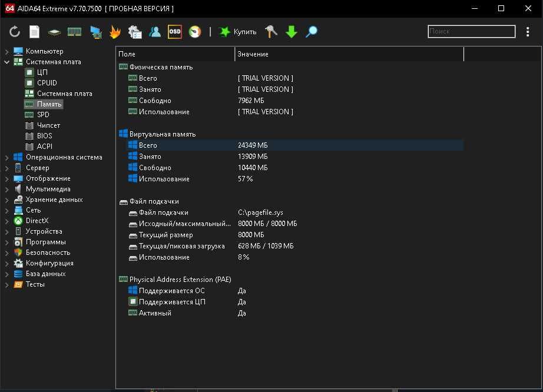Open the user account toolbar icon
This screenshot has height=392, width=543.
(155, 32)
